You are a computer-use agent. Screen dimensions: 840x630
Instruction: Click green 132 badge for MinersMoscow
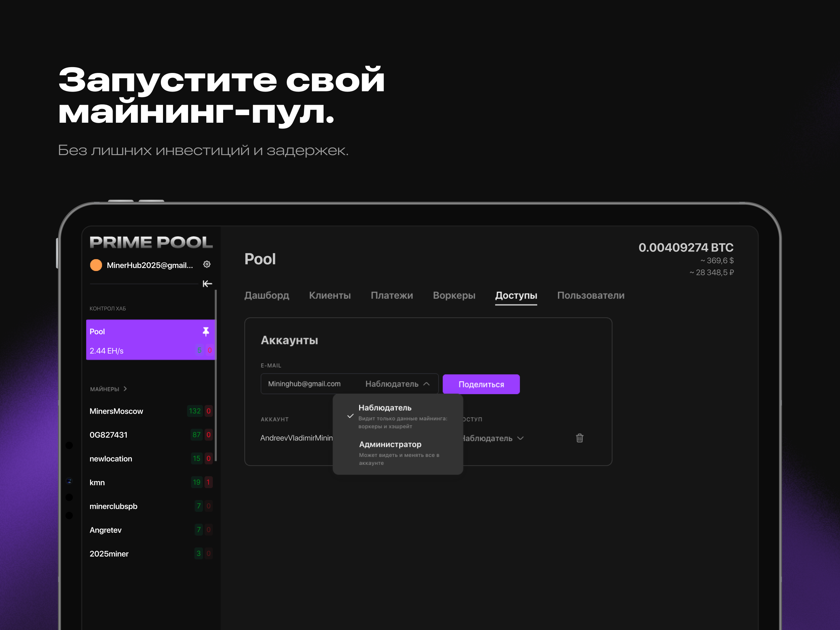pos(195,411)
